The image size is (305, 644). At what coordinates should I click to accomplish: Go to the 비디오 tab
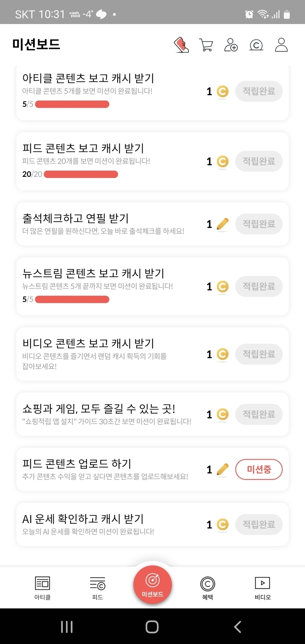[x=262, y=587]
